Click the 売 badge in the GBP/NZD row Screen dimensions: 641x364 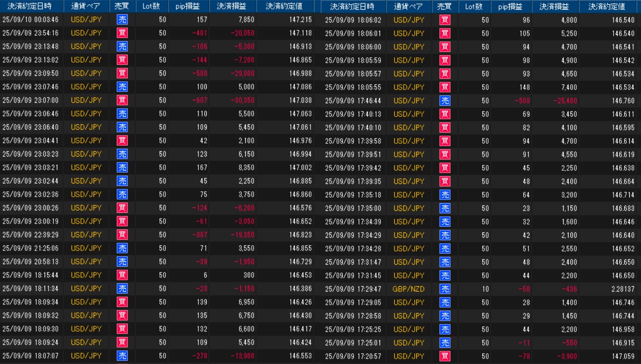445,289
